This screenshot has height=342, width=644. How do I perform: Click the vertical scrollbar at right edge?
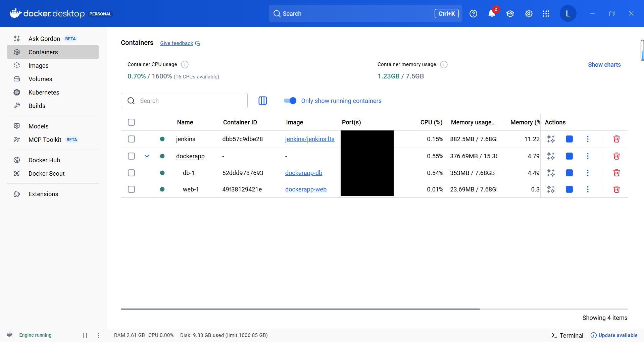[642, 50]
